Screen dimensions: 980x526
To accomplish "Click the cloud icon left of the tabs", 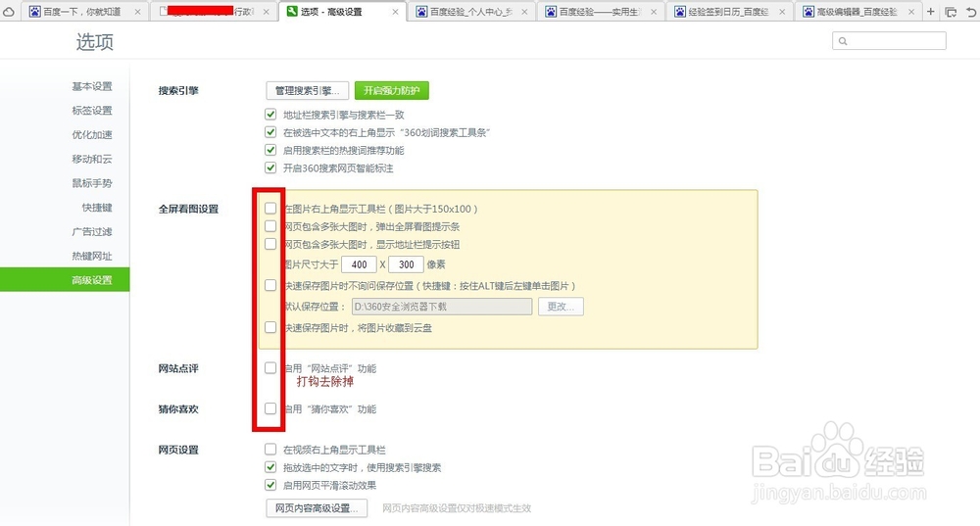I will (x=9, y=11).
